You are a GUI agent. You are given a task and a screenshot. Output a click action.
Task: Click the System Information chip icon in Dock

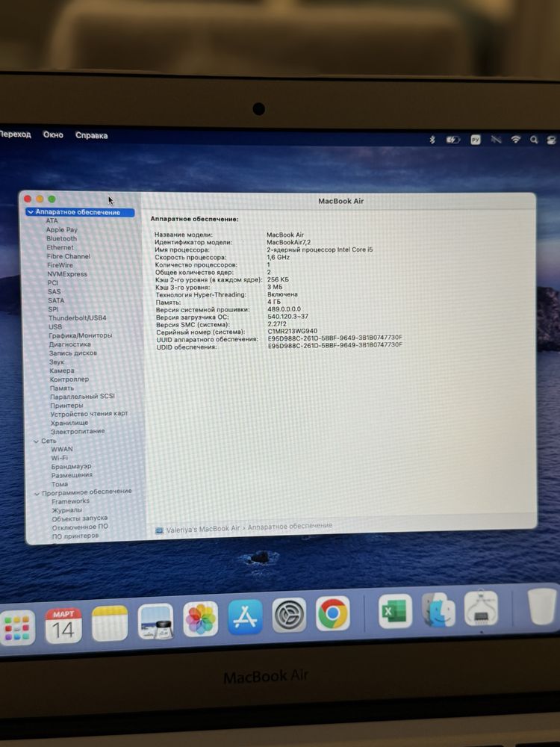pos(481,608)
